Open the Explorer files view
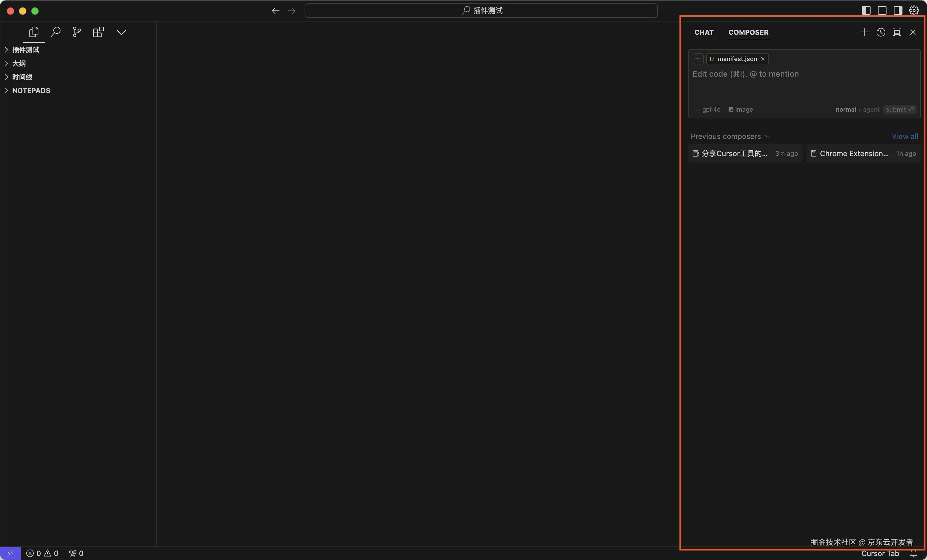This screenshot has height=560, width=927. (x=34, y=32)
